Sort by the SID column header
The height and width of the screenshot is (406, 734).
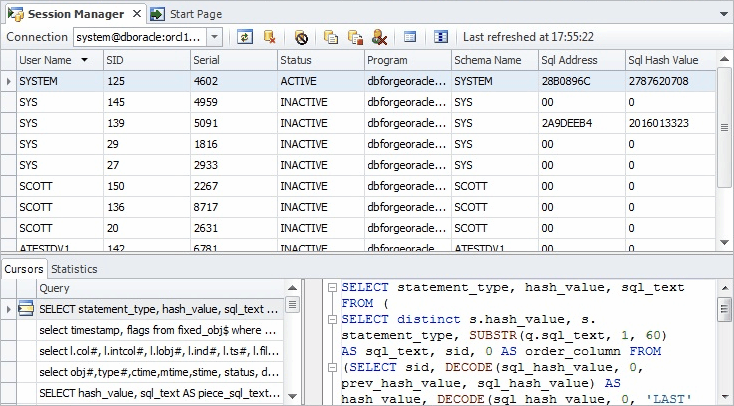(147, 60)
